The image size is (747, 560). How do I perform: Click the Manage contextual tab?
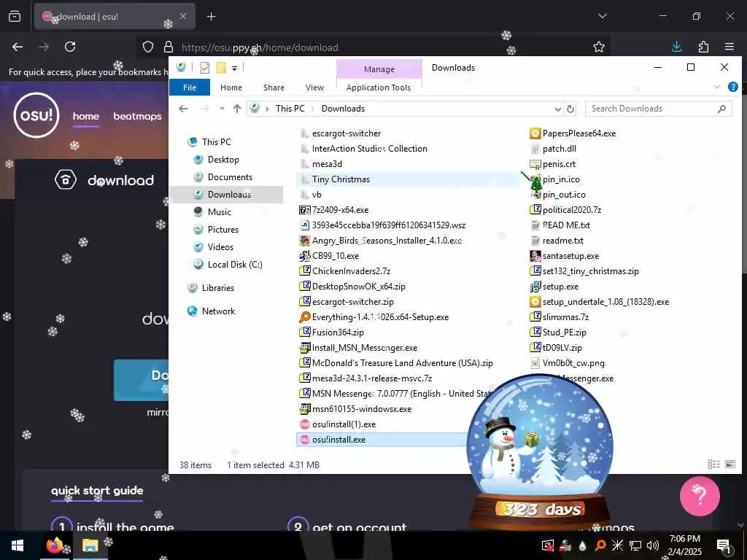(x=379, y=69)
